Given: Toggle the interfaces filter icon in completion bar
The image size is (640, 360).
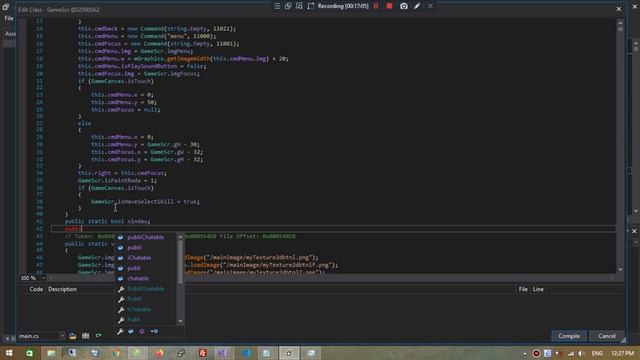Looking at the screenshot, I should tap(154, 331).
